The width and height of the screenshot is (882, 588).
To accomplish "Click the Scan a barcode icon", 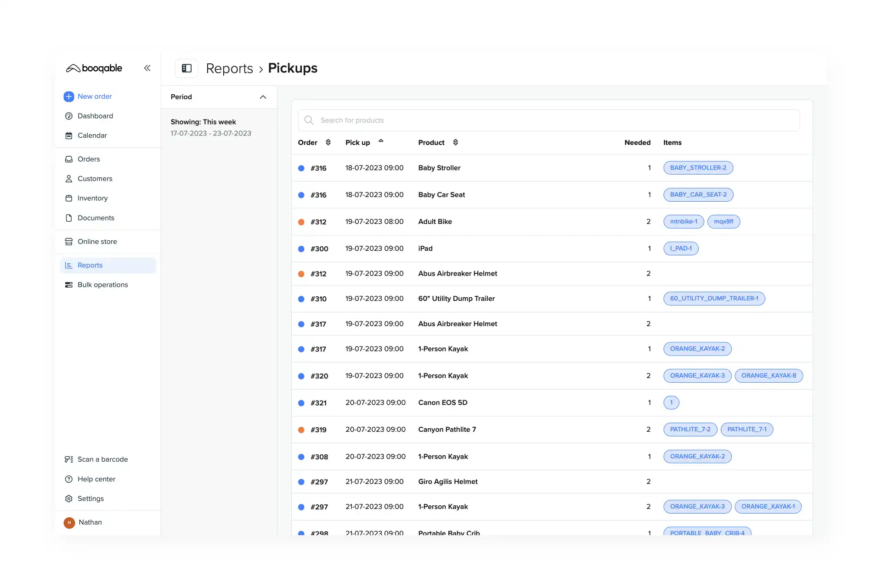I will [68, 459].
